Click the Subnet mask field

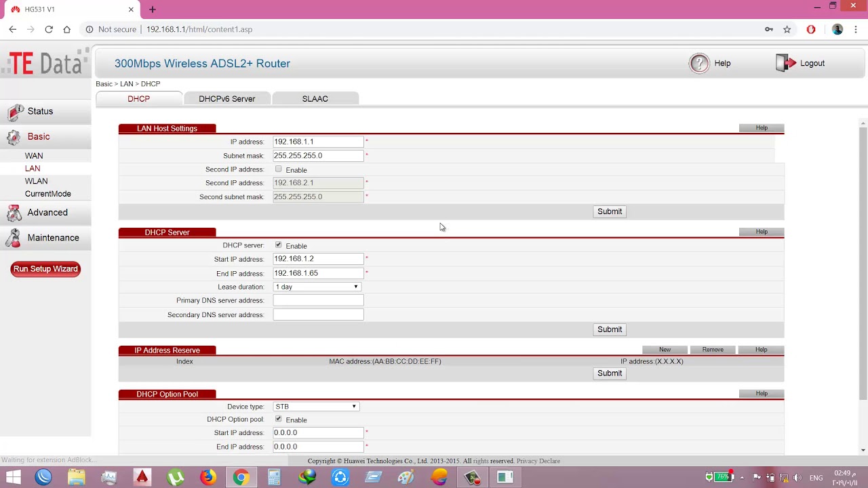point(319,156)
